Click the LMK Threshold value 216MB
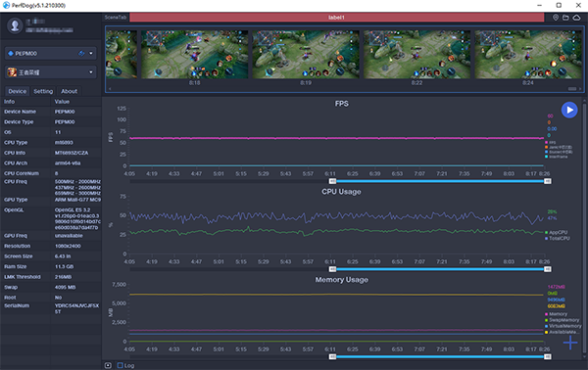The width and height of the screenshot is (588, 370). [x=63, y=277]
